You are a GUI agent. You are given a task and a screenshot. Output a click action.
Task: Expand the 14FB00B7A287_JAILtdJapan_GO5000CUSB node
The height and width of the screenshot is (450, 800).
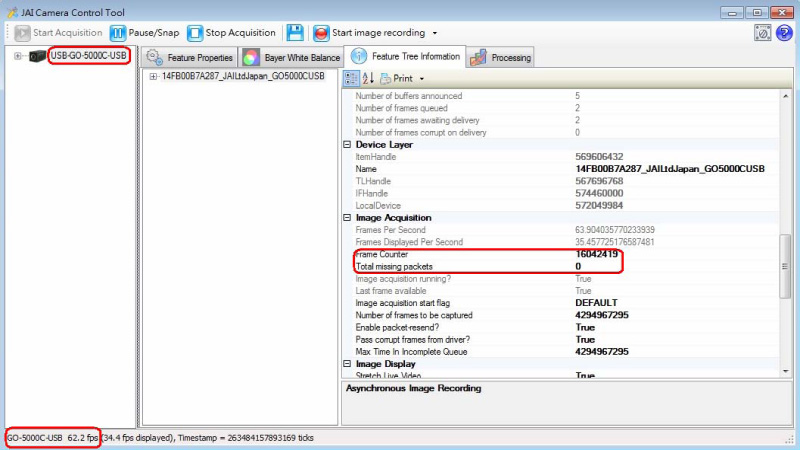153,76
